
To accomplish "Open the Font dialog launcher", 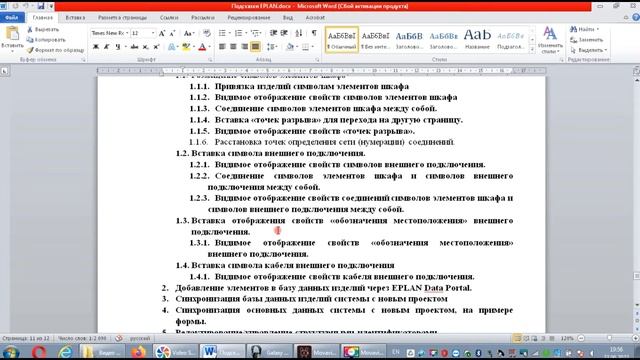I will pos(211,60).
